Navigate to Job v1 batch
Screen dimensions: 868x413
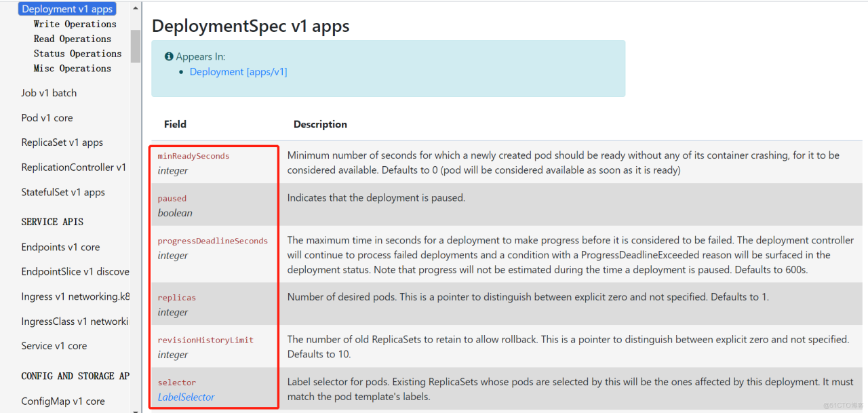[x=49, y=93]
